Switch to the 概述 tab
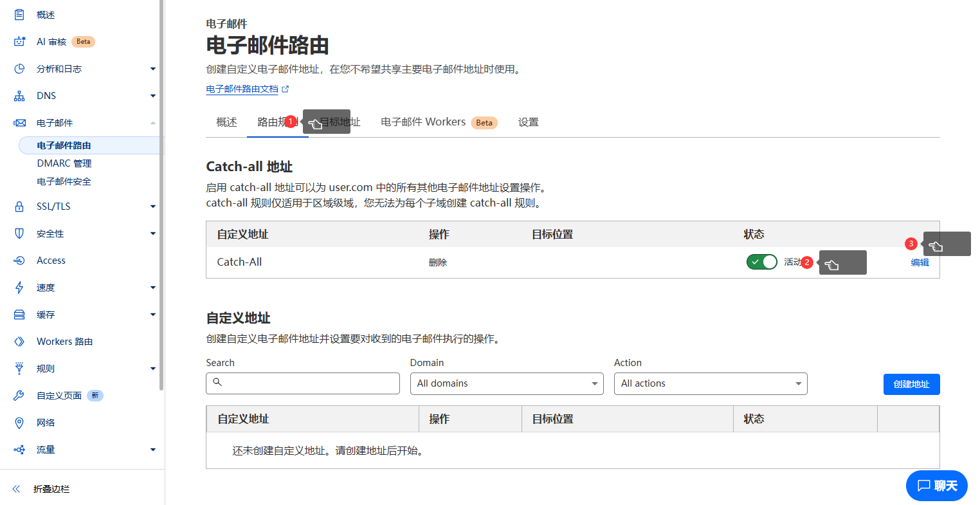The height and width of the screenshot is (505, 980). 226,122
